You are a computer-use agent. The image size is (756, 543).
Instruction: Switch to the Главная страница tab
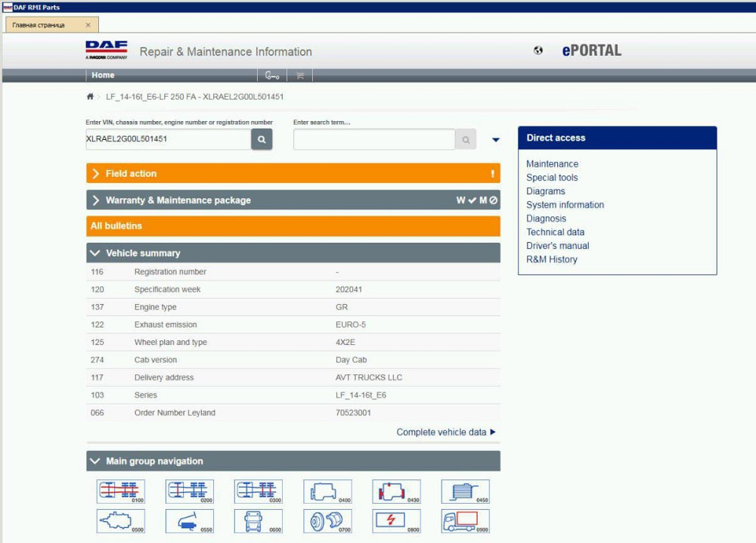(x=39, y=25)
